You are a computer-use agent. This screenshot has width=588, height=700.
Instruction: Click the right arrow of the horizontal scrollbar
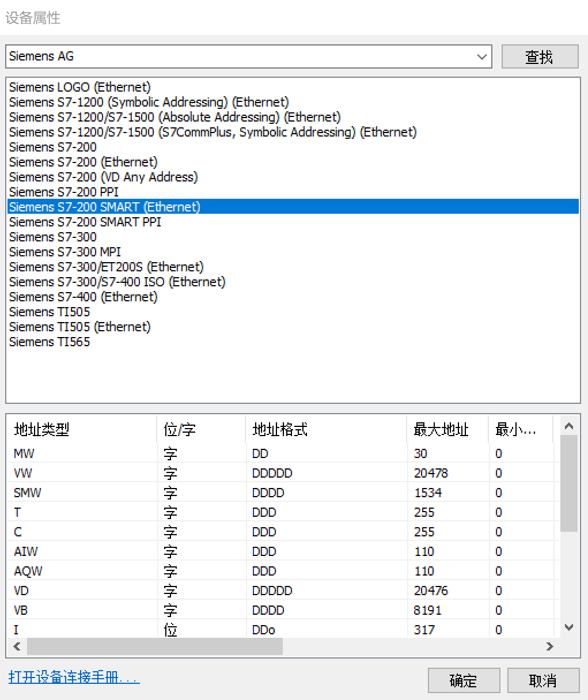click(550, 646)
